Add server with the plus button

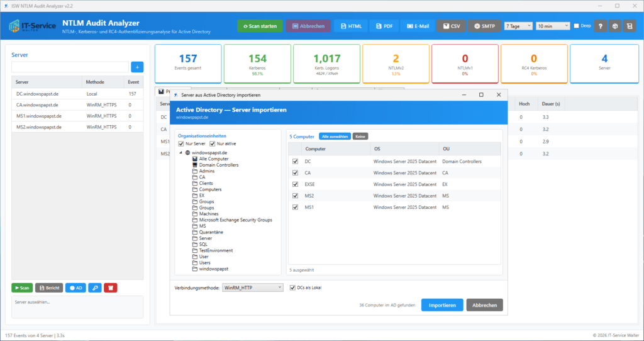pyautogui.click(x=137, y=67)
